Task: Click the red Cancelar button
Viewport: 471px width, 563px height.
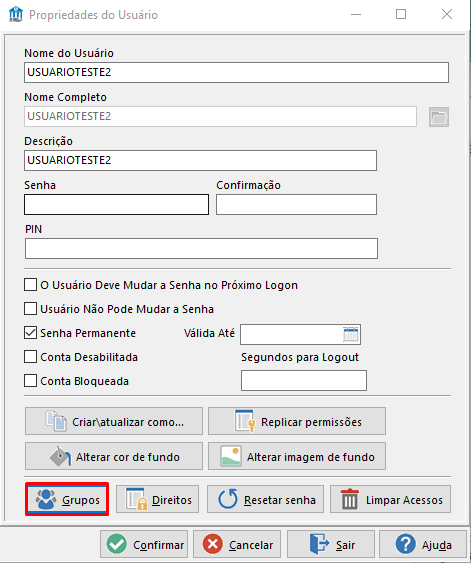Action: [237, 544]
